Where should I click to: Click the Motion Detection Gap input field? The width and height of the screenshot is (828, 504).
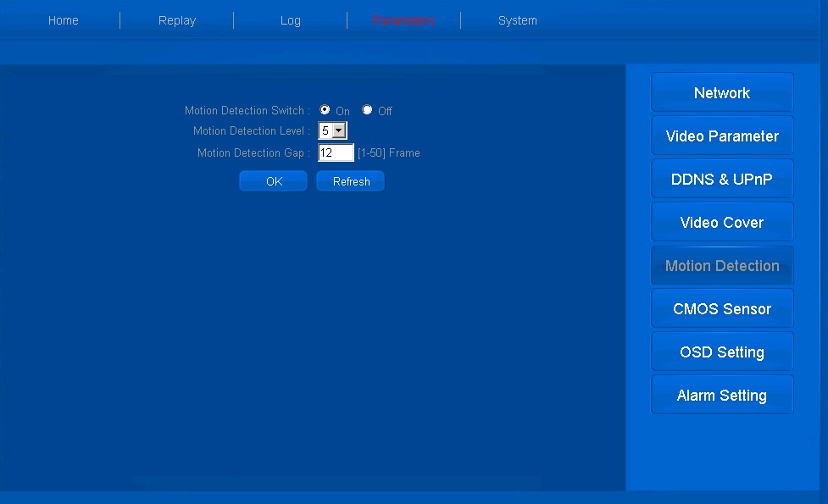click(336, 153)
